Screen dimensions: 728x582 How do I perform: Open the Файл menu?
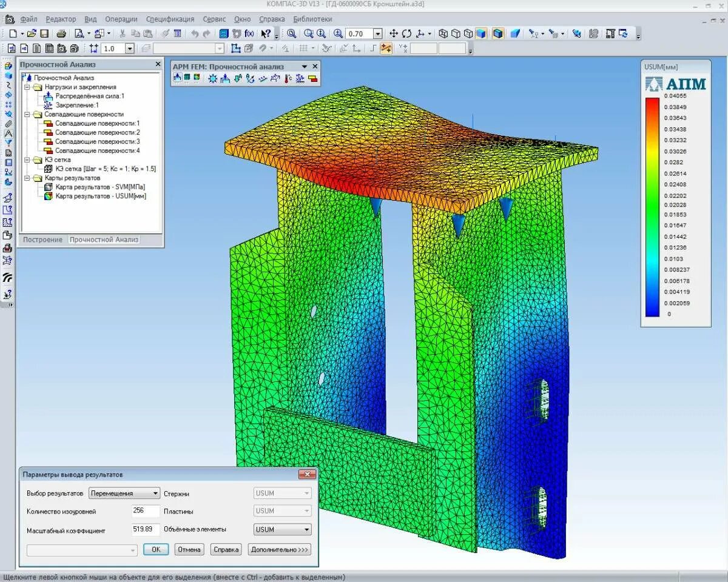(x=29, y=19)
